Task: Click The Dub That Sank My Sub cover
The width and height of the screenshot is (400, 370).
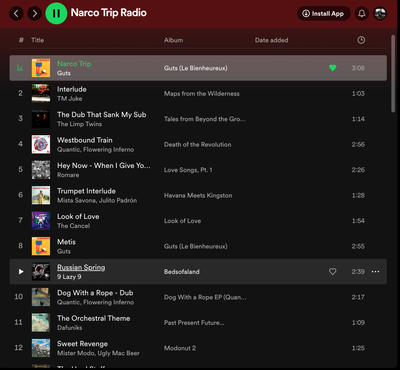Action: 41,119
